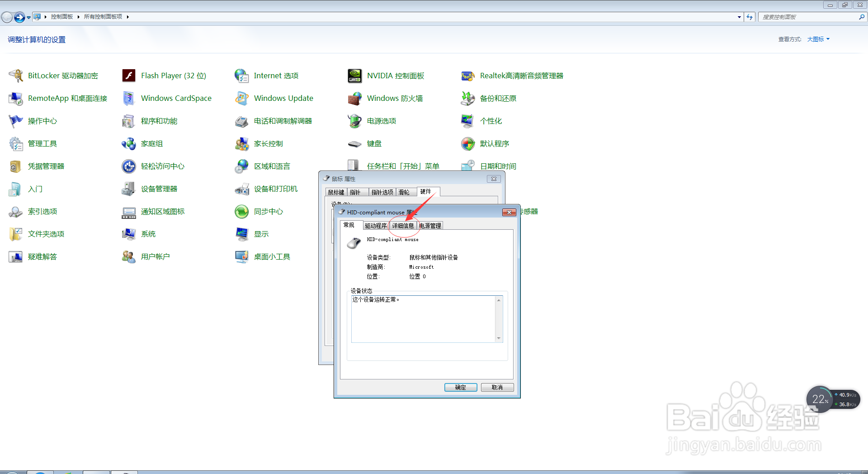Open 任务栏和开始菜单 link
This screenshot has height=474, width=868.
tap(403, 166)
